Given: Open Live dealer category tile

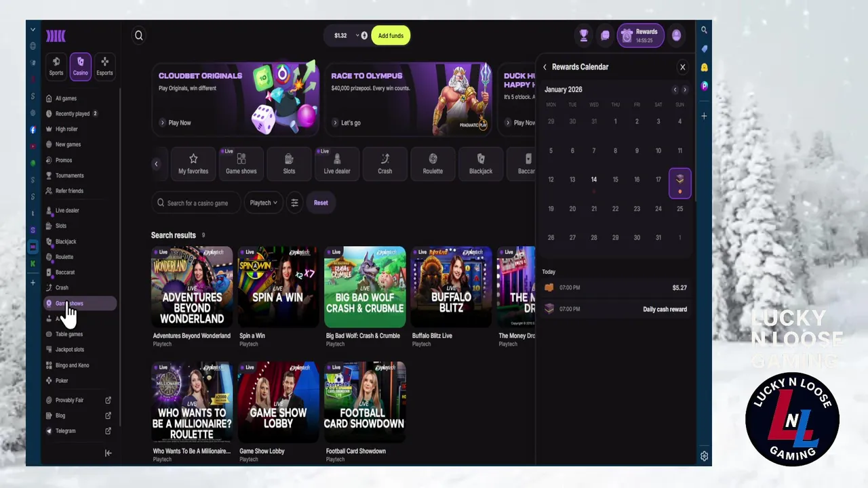Looking at the screenshot, I should [x=337, y=163].
